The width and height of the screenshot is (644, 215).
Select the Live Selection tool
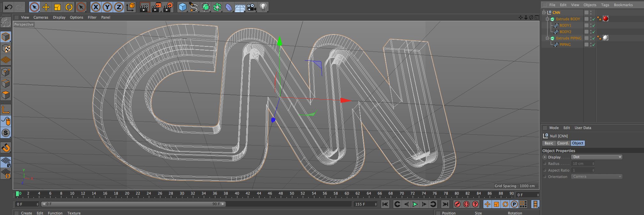click(x=34, y=7)
